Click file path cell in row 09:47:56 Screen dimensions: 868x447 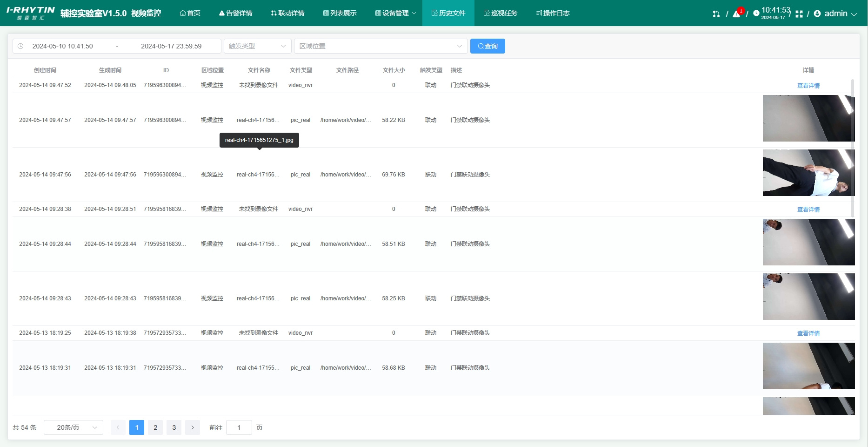346,175
